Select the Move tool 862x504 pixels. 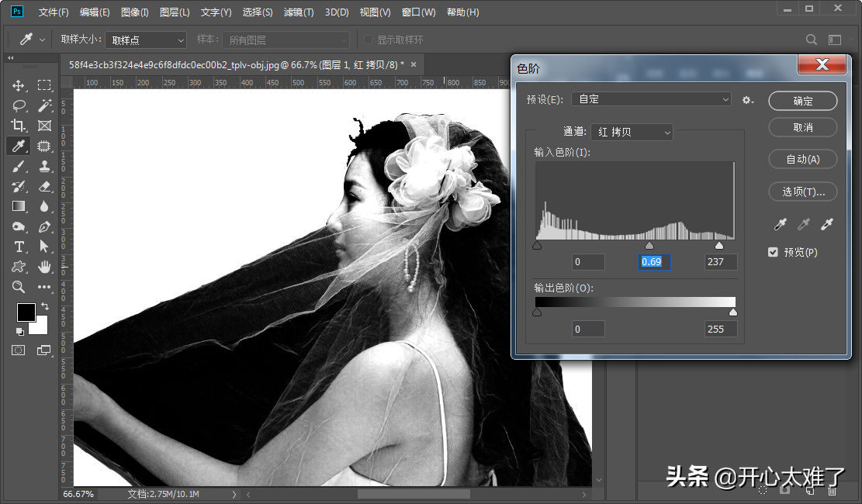[19, 85]
